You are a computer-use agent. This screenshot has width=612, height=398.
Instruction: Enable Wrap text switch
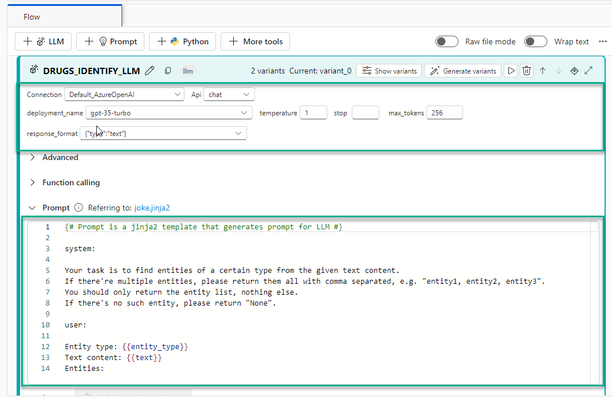click(535, 41)
